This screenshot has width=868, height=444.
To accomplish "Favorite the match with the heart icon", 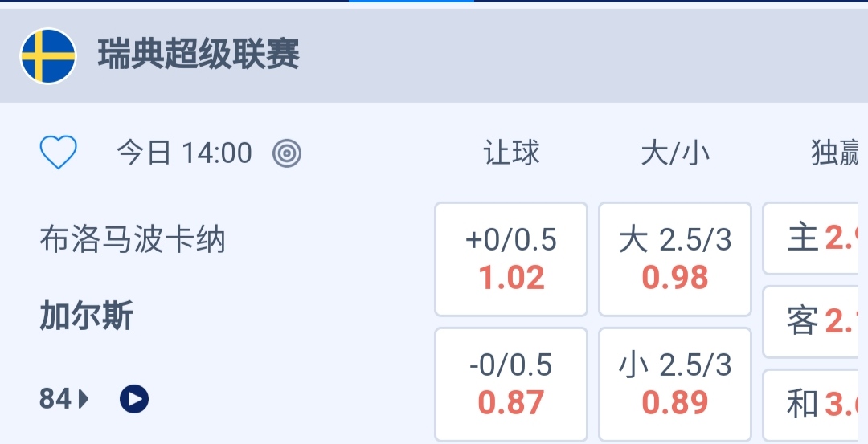I will pos(58,153).
